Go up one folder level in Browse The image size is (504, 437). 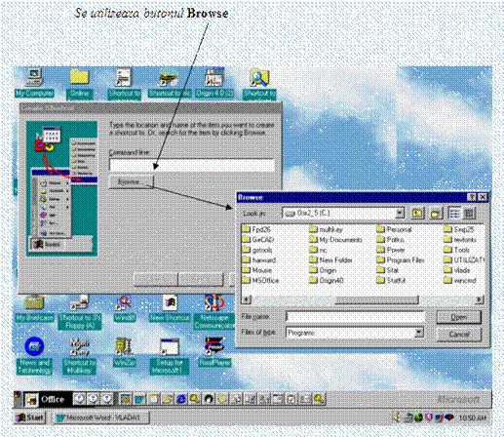tap(417, 214)
